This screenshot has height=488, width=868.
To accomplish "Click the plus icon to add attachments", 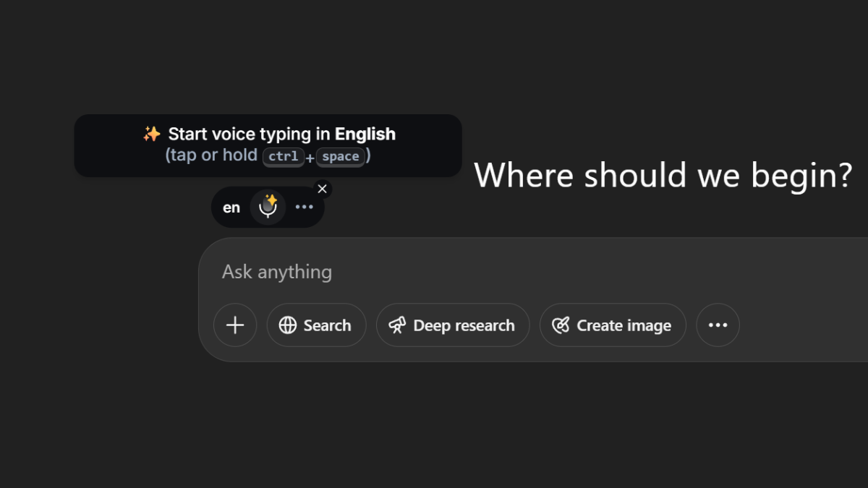I will (235, 325).
